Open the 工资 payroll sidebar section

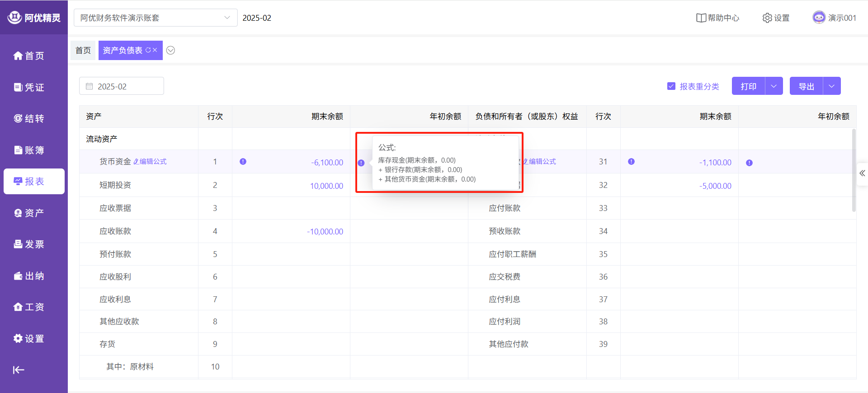tap(29, 307)
